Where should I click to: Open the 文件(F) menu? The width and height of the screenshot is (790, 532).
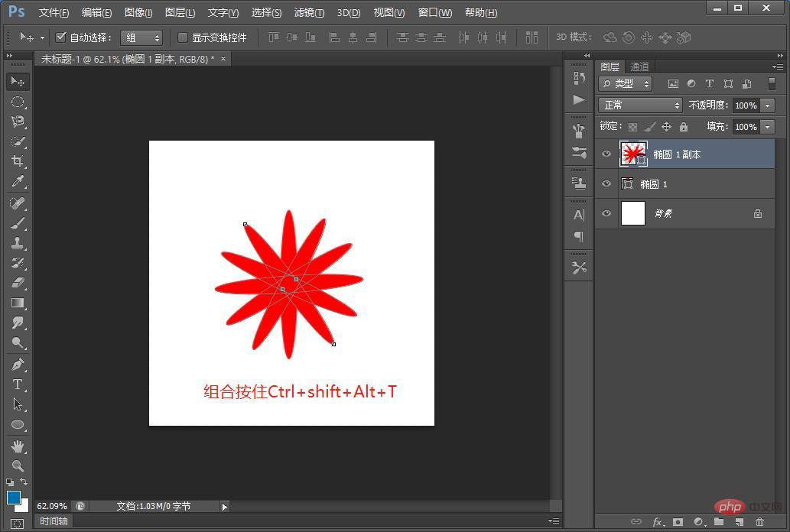click(54, 12)
